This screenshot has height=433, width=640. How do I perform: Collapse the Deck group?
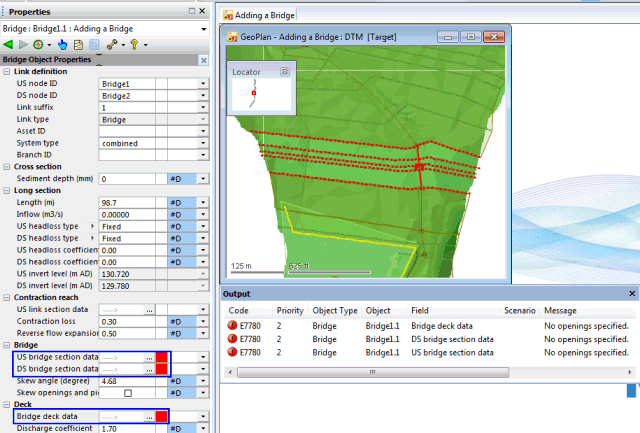pos(7,404)
